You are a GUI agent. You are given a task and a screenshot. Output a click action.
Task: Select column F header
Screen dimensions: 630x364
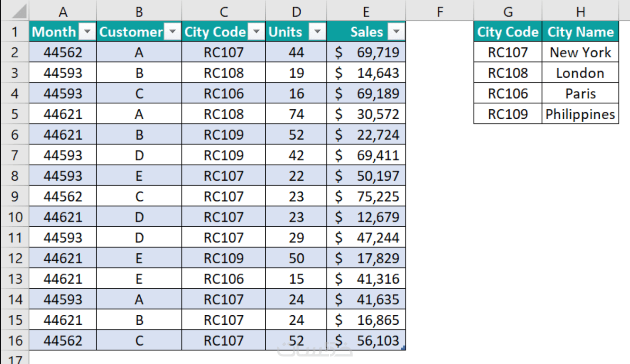(439, 11)
